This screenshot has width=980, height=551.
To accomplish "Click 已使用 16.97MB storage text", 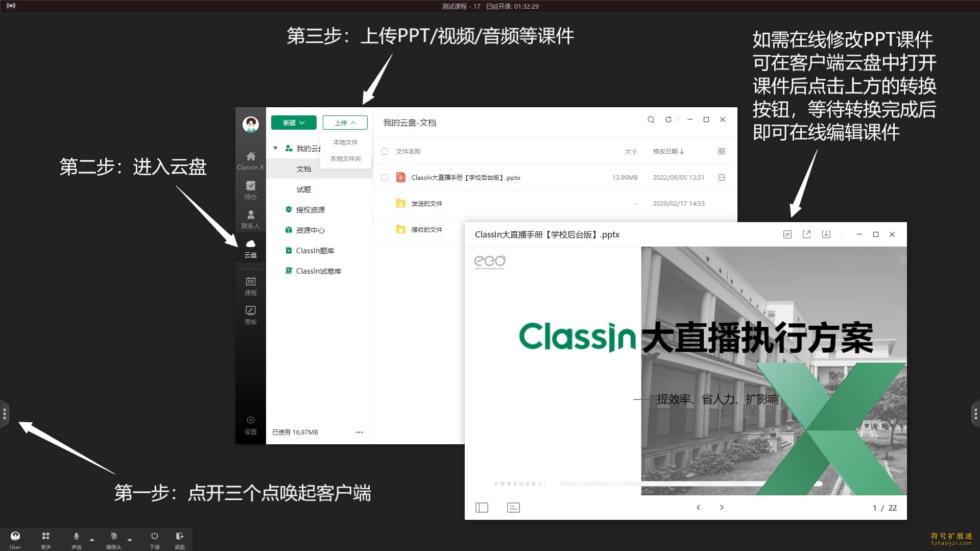I will [x=295, y=432].
